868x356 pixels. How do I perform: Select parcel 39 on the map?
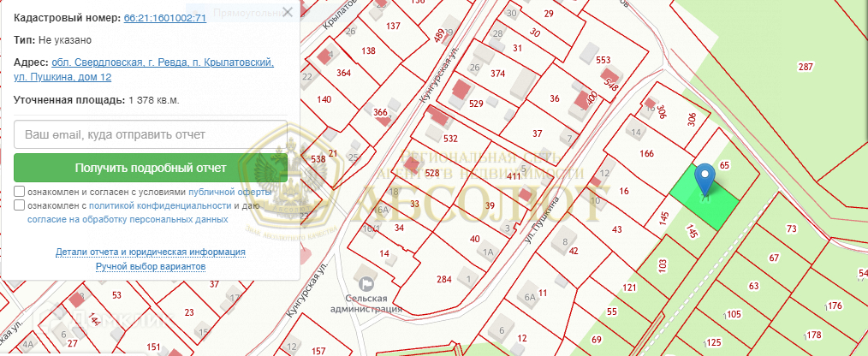pos(490,205)
